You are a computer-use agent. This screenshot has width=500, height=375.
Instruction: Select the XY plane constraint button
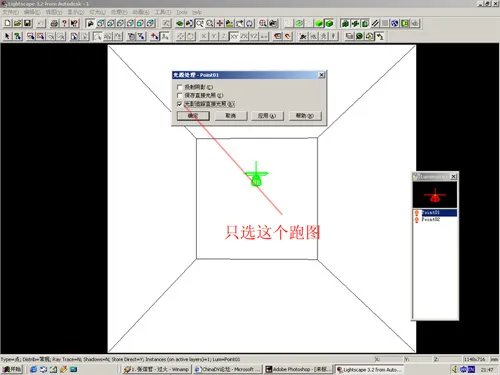234,36
